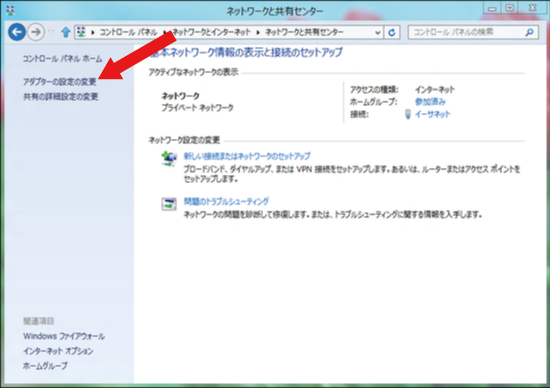
Task: Click the 参加済み HomeGroup link
Action: point(430,102)
